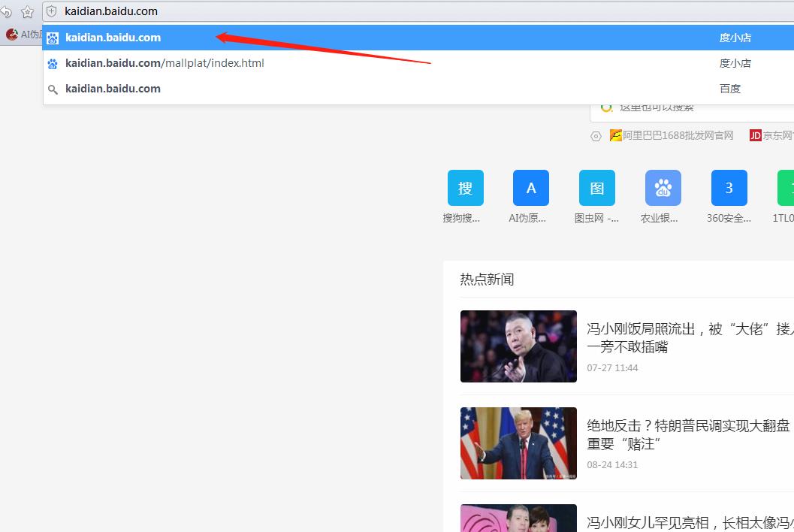Open the 绝地反击？特朗普民调 headline
Viewport: 794px width, 532px height.
[690, 435]
